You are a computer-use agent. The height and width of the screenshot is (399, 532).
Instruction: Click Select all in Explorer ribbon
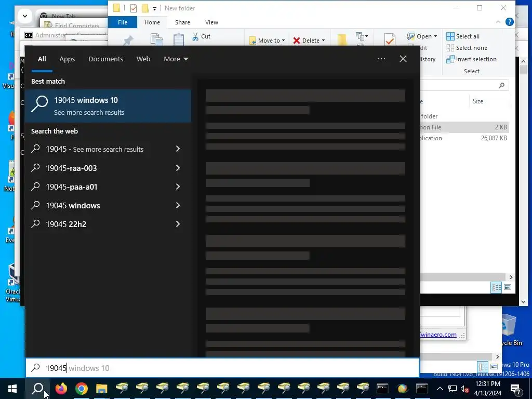pos(463,36)
